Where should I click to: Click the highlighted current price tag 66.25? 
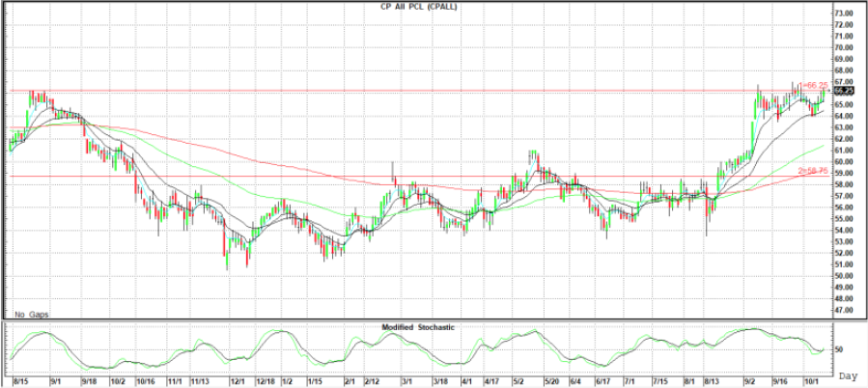click(844, 90)
